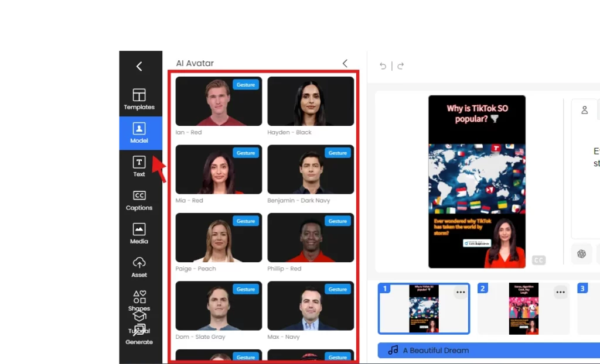Redo the last action
This screenshot has width=600, height=364.
pyautogui.click(x=400, y=66)
